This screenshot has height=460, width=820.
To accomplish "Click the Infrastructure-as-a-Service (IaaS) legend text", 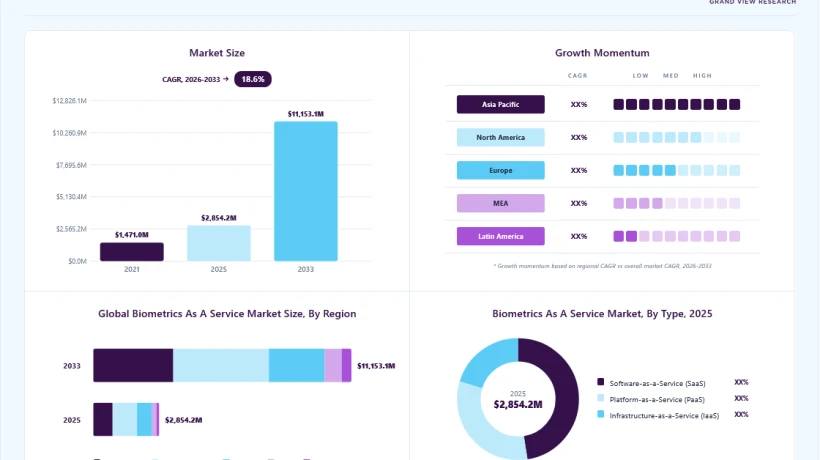I will (664, 416).
